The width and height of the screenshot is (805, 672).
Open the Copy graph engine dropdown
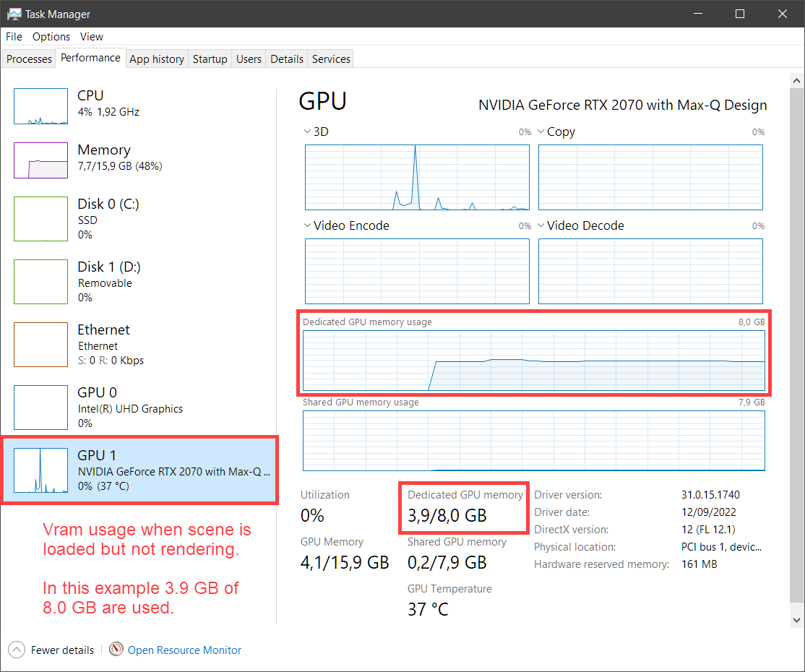542,132
